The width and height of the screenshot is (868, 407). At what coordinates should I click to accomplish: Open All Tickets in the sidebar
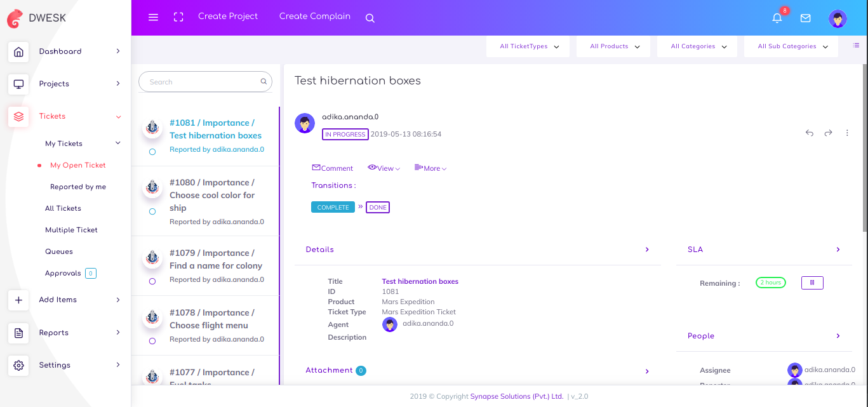(63, 208)
